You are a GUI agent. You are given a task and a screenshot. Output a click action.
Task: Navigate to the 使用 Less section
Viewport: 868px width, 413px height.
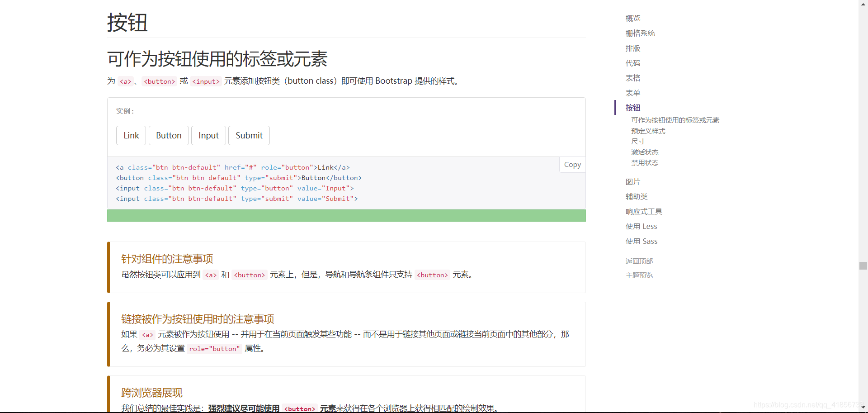pos(641,226)
